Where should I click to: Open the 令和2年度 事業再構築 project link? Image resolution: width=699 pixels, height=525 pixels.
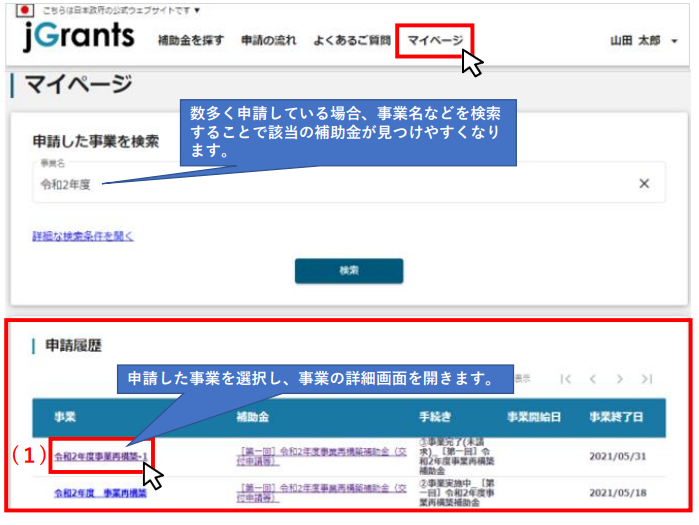click(x=100, y=493)
